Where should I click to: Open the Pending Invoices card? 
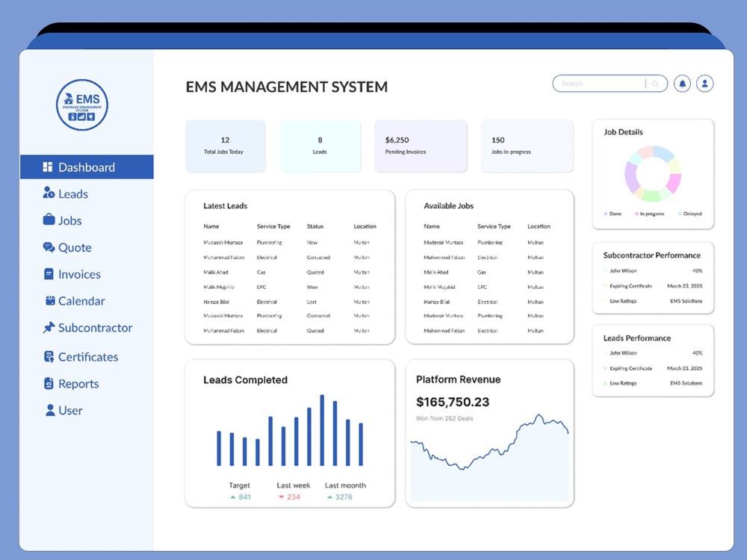pyautogui.click(x=421, y=146)
